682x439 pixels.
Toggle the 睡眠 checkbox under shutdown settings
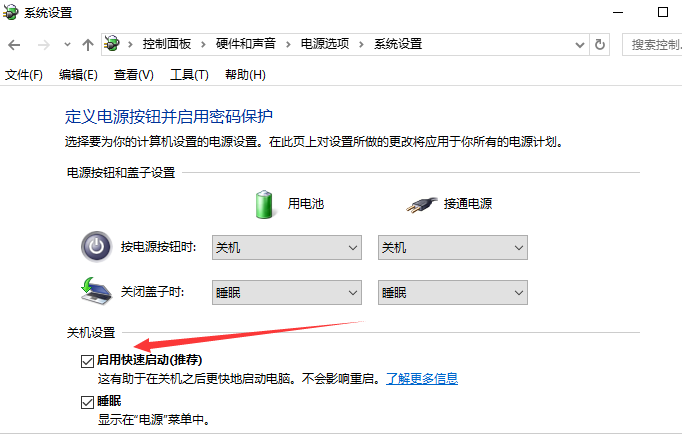[x=87, y=402]
